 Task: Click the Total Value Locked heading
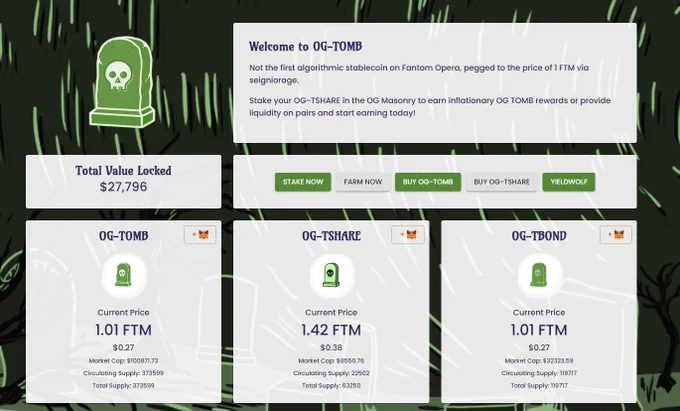pyautogui.click(x=124, y=170)
